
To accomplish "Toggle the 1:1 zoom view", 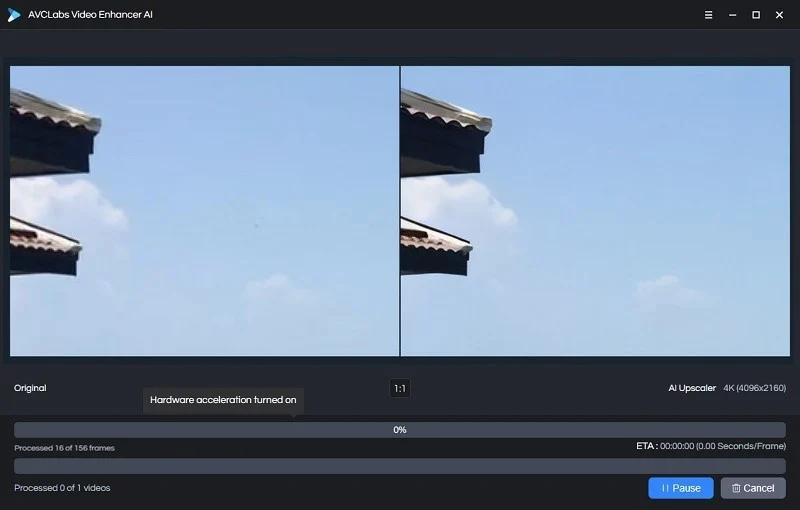I will [400, 388].
